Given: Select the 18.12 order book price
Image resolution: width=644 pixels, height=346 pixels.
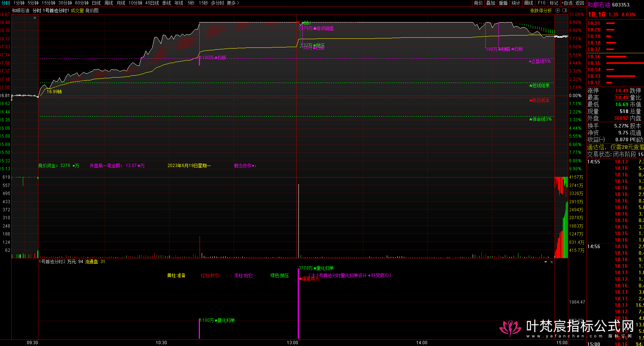Looking at the screenshot, I should click(x=594, y=83).
